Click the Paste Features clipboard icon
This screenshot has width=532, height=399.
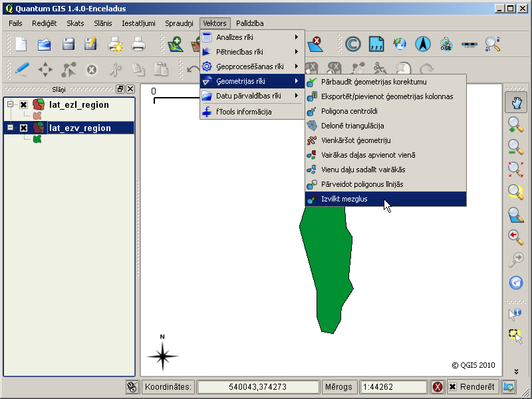161,70
